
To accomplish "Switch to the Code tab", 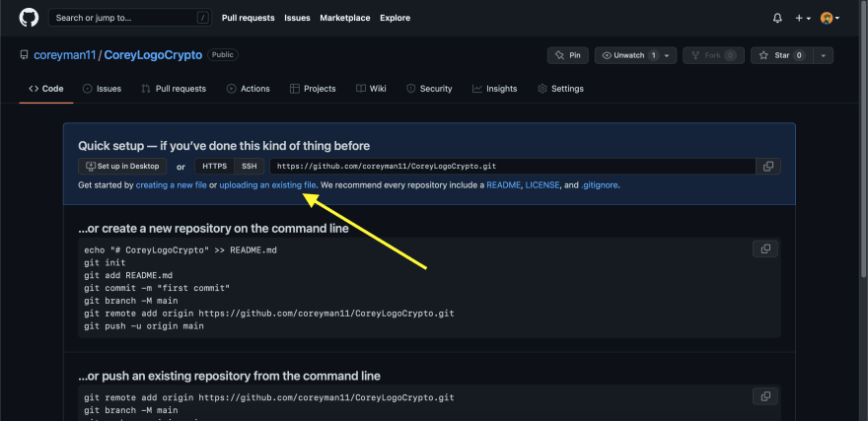I will pos(46,89).
